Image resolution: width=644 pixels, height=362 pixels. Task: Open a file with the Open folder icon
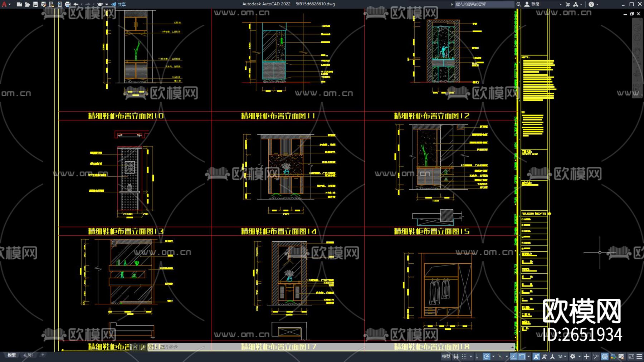pyautogui.click(x=27, y=4)
